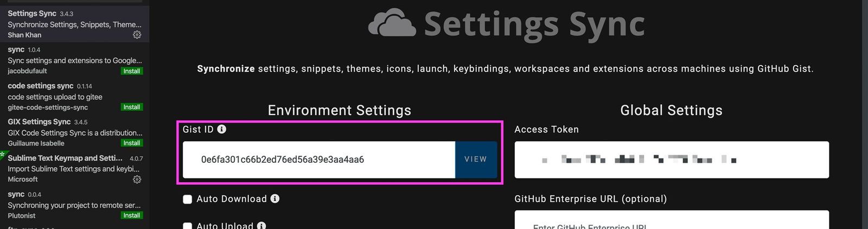Show info tooltip icon for Auto Download

[275, 199]
